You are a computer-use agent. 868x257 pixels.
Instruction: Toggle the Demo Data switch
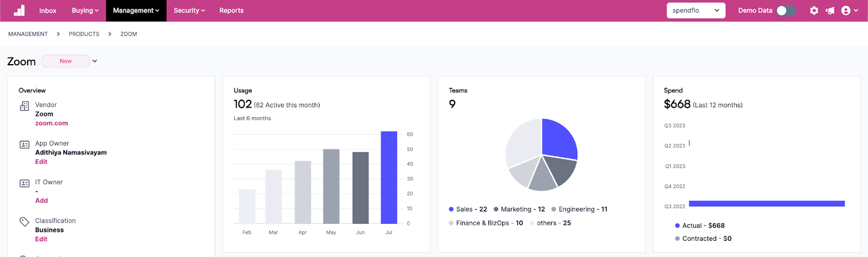786,10
